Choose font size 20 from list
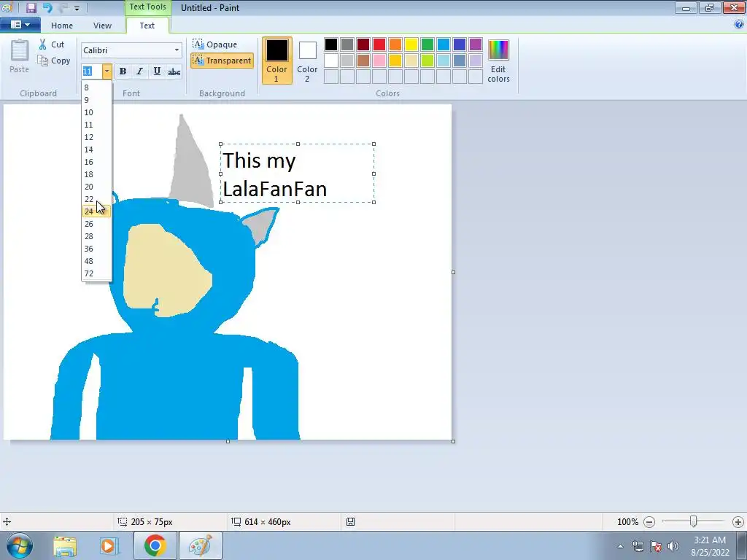Viewport: 747px width, 560px height. 97,187
